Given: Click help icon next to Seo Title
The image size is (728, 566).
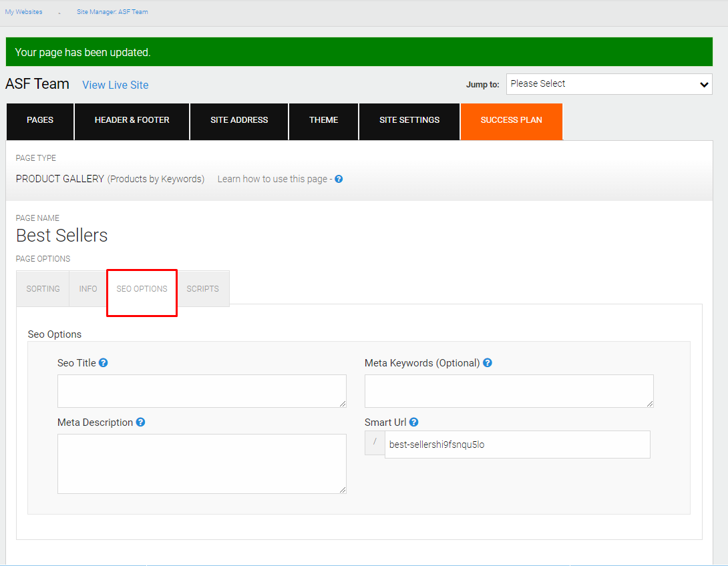Looking at the screenshot, I should pyautogui.click(x=104, y=363).
